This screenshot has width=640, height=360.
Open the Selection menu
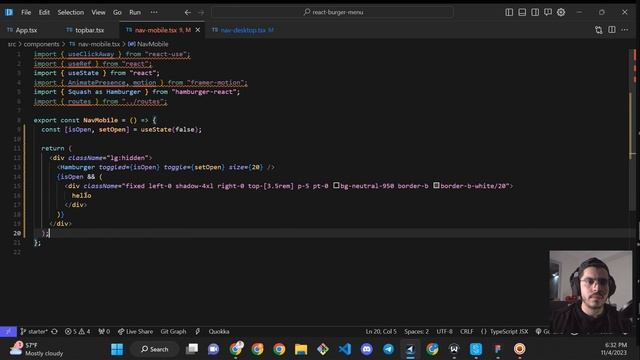[x=71, y=12]
